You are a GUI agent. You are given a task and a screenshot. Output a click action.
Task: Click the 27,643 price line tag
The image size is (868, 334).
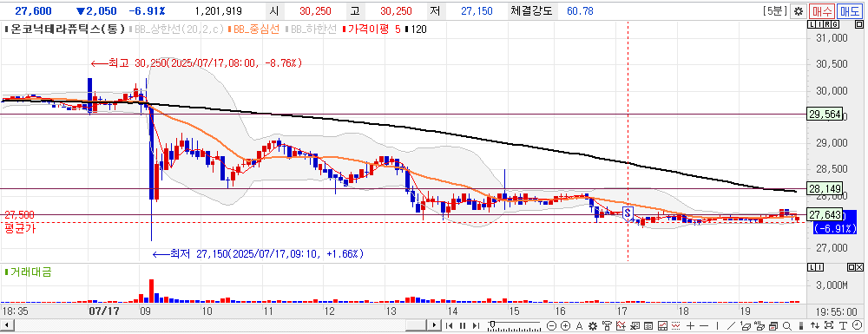(x=825, y=214)
